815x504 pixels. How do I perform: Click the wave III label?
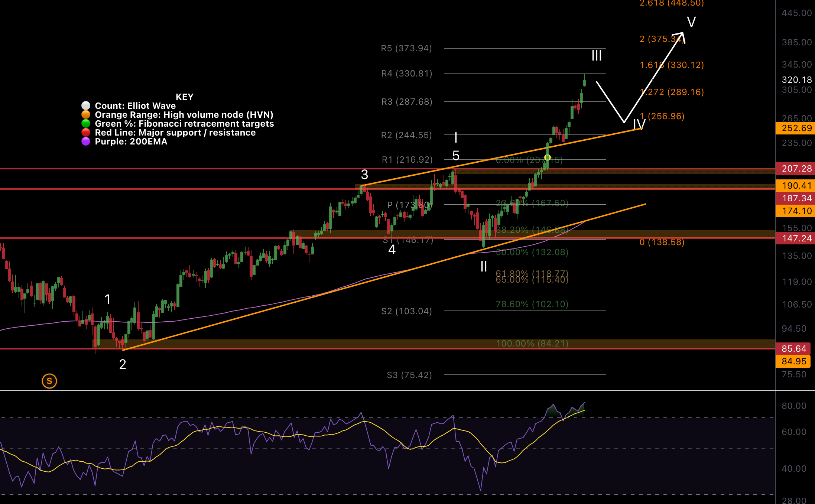tap(597, 56)
